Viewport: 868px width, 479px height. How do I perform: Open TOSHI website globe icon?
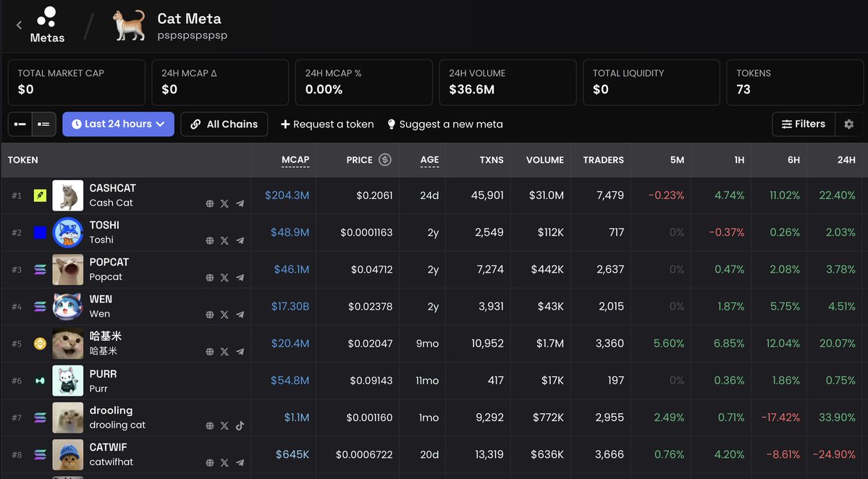[210, 241]
